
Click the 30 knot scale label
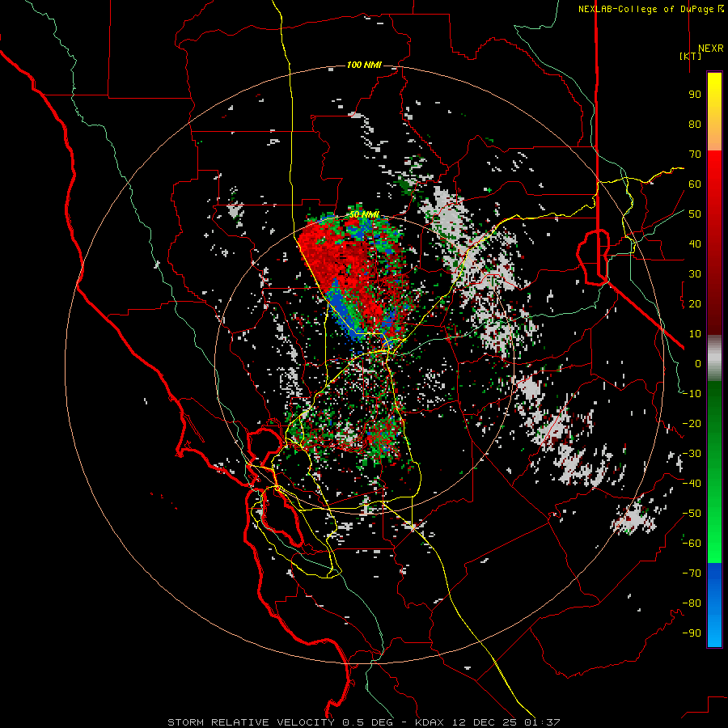(695, 274)
